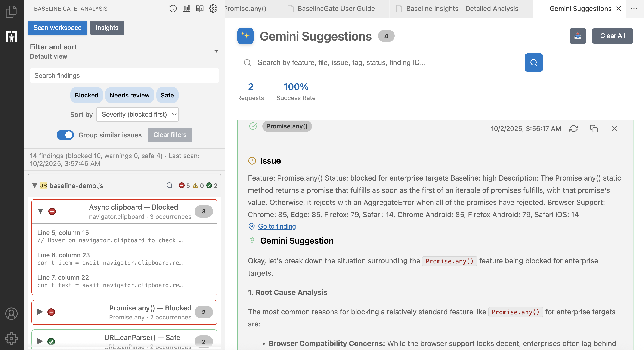The height and width of the screenshot is (350, 644).
Task: Open the bar chart insights icon
Action: 186,9
